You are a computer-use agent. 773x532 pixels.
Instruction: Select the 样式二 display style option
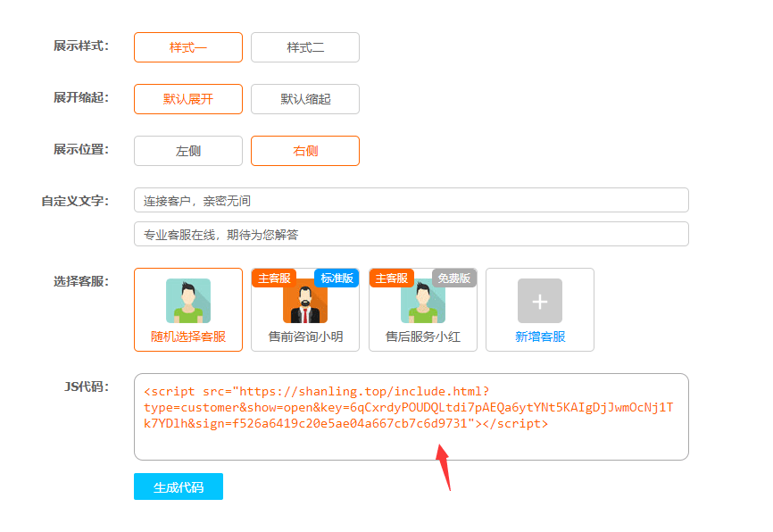pyautogui.click(x=305, y=47)
